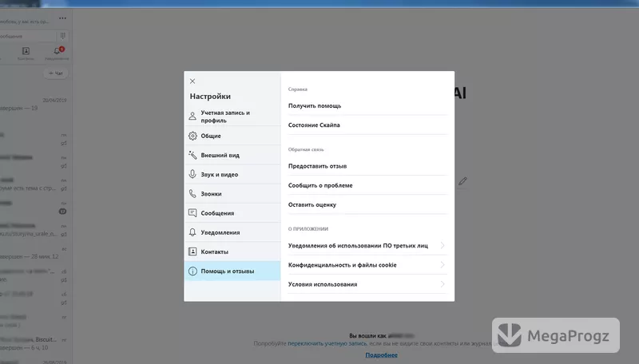Expand chevron next to third-party notices
Image resolution: width=639 pixels, height=364 pixels.
(443, 246)
